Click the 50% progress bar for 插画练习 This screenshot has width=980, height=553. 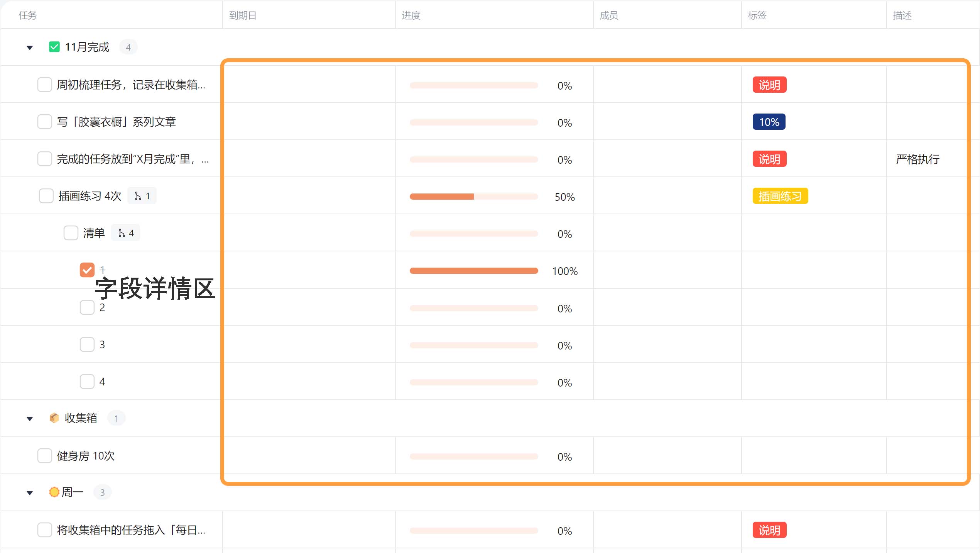473,197
